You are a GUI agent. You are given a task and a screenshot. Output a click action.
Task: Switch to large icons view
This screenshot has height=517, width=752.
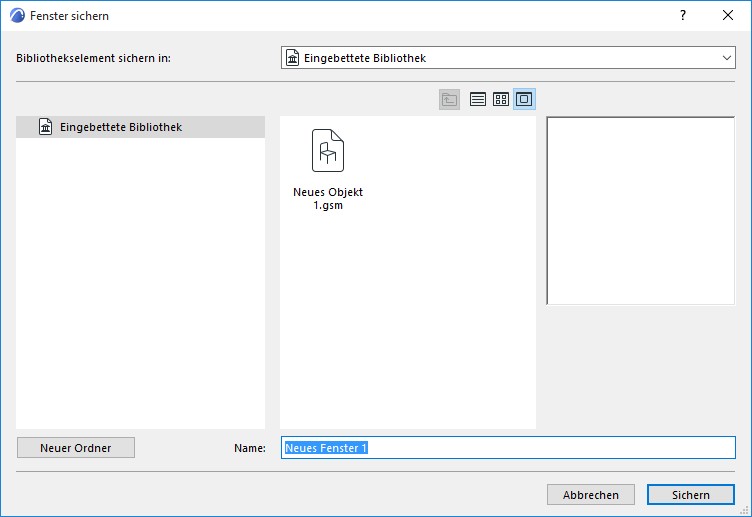click(524, 99)
